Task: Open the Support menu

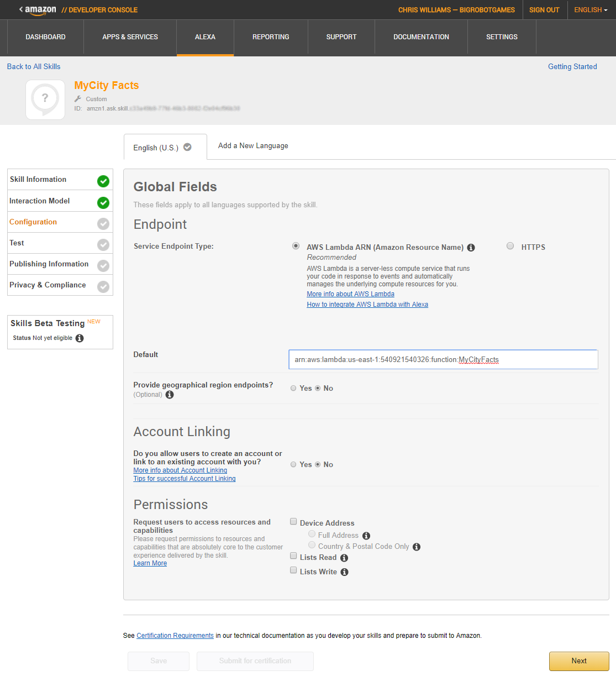Action: pos(341,37)
